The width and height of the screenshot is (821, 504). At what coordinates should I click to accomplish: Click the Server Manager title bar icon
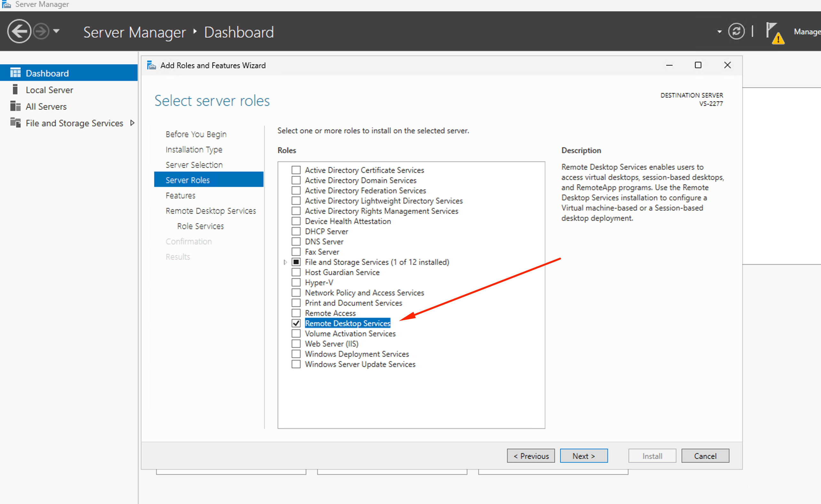tap(6, 4)
